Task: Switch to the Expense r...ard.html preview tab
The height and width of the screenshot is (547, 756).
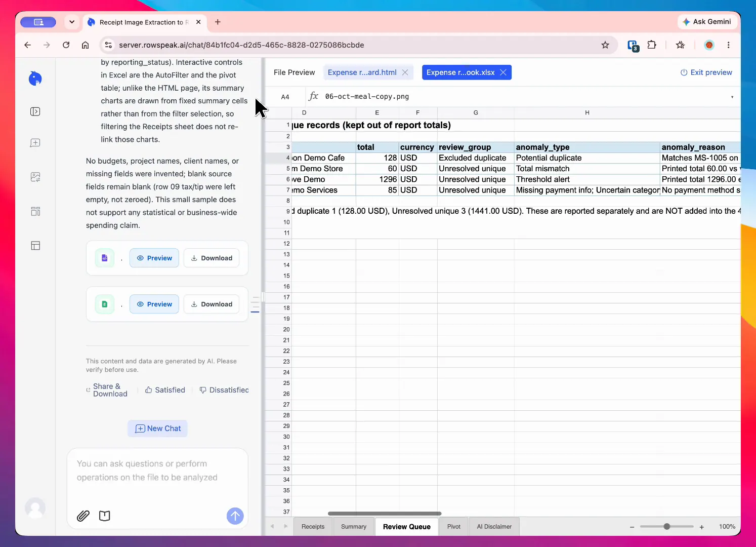Action: point(362,72)
